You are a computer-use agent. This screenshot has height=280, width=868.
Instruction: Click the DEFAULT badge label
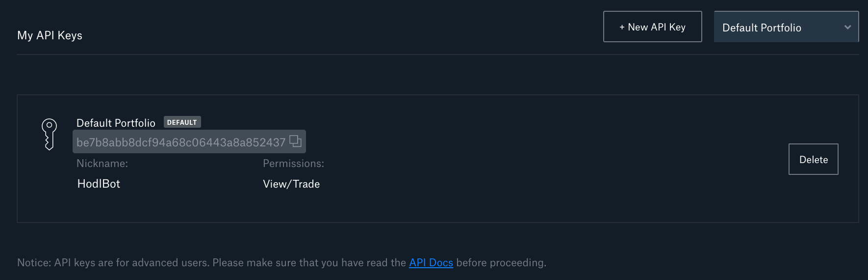[182, 122]
